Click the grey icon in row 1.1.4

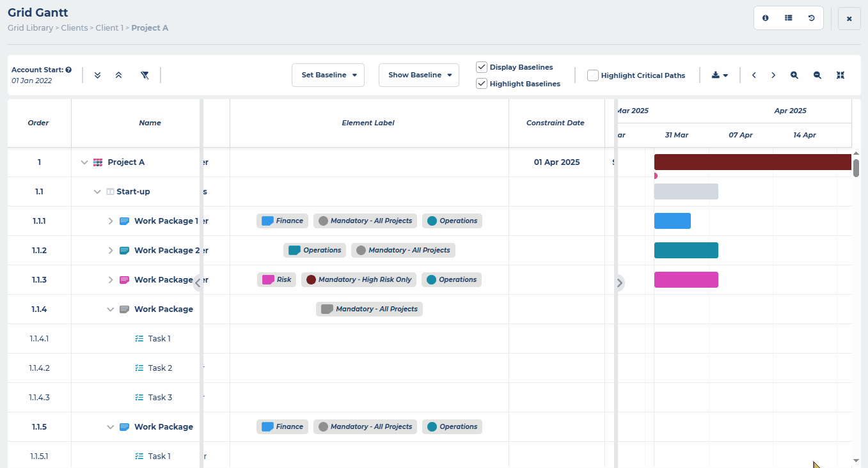[125, 309]
